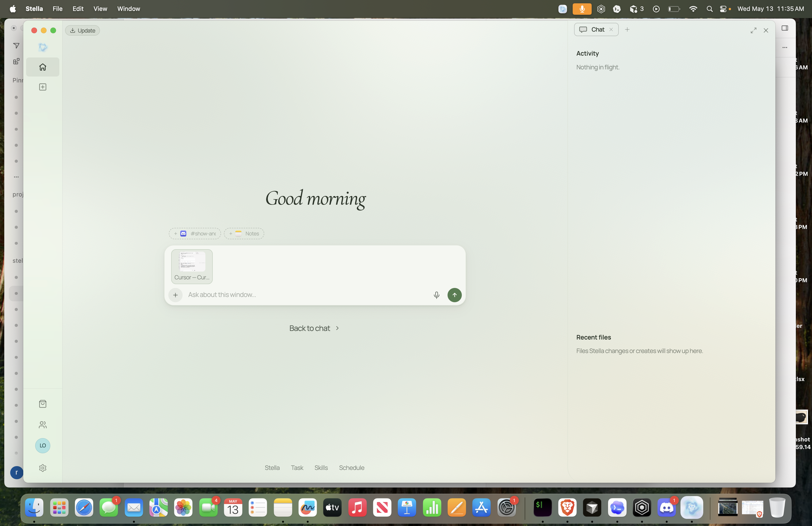Switch to the Stella mode tab

(272, 468)
